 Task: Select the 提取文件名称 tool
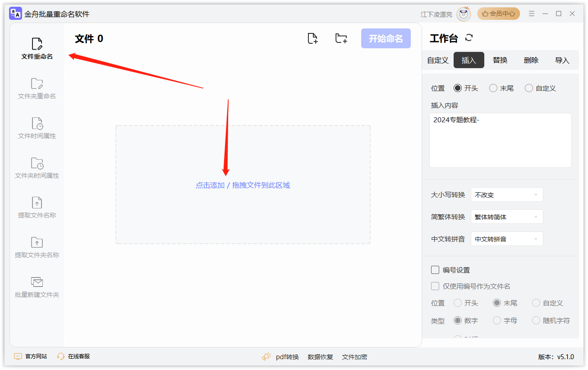36,207
